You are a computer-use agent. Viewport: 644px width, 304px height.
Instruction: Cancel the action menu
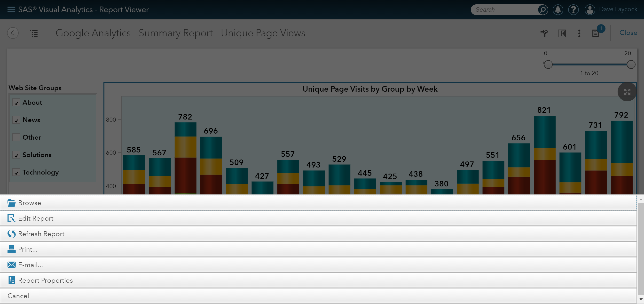point(318,296)
